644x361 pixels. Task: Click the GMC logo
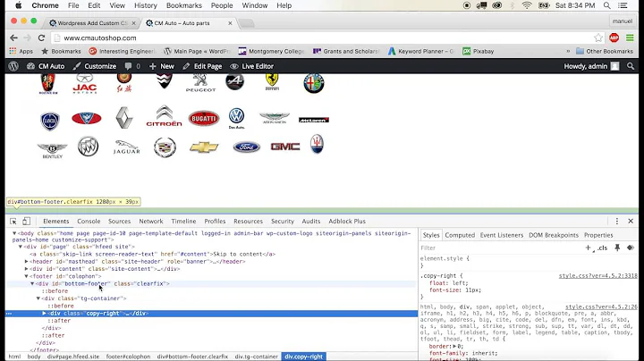(285, 147)
